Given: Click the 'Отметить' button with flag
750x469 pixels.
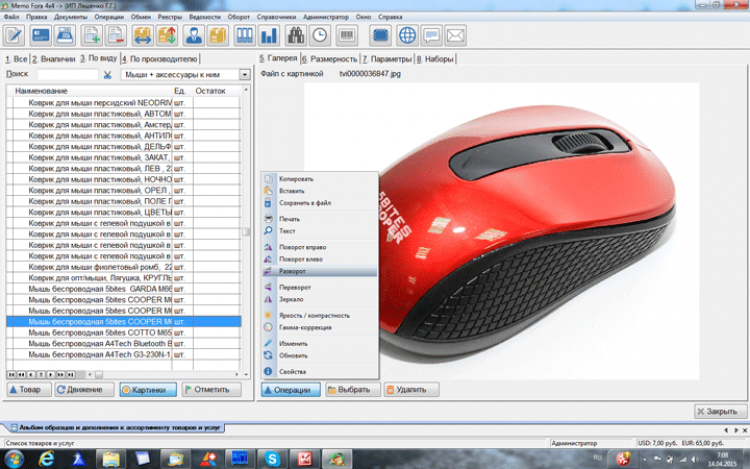Looking at the screenshot, I should tap(212, 390).
